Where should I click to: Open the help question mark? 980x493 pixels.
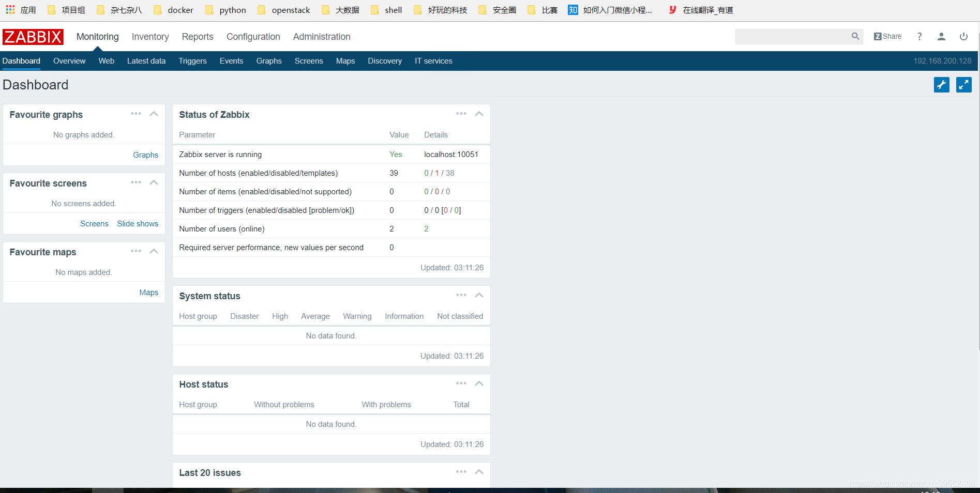(x=919, y=36)
